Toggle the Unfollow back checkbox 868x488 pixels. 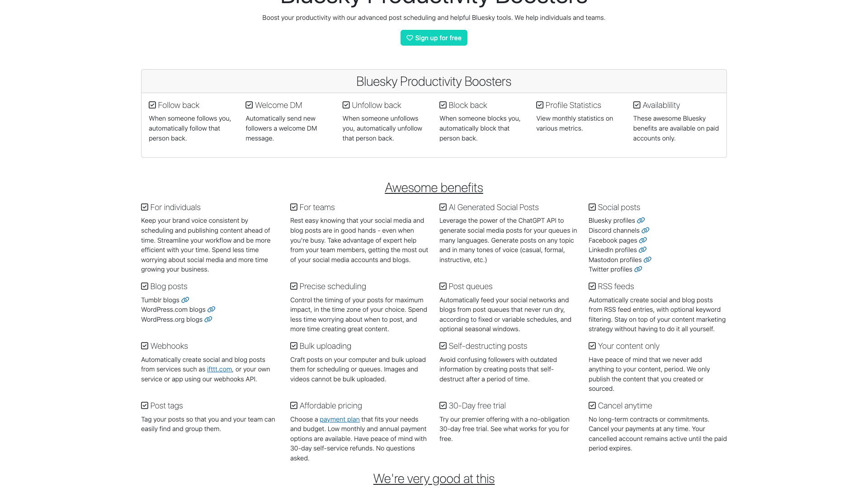coord(346,105)
